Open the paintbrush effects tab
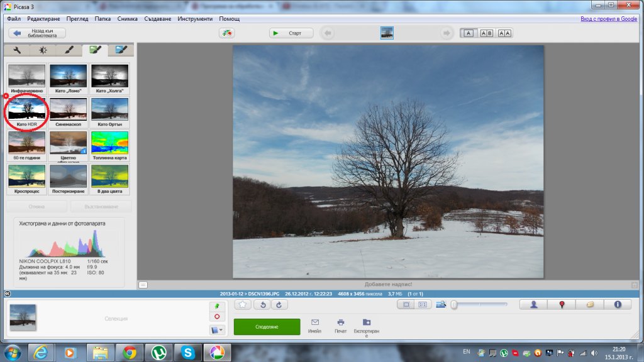The width and height of the screenshot is (644, 362). 69,50
